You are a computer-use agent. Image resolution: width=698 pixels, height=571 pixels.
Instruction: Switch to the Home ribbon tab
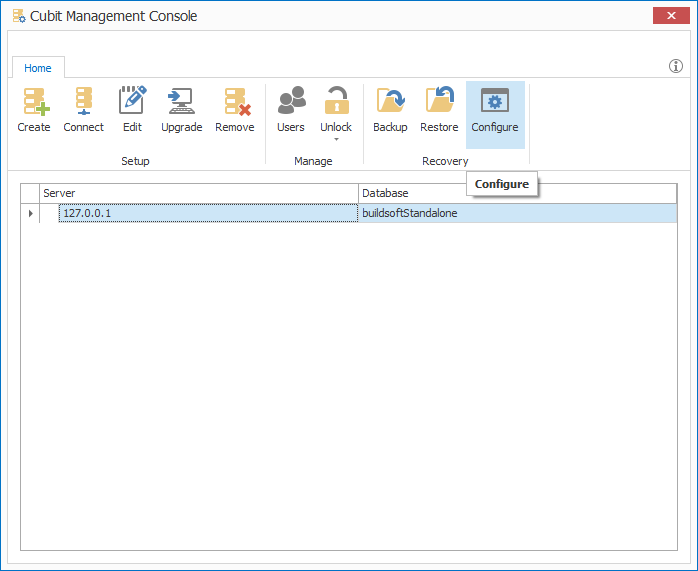click(38, 68)
